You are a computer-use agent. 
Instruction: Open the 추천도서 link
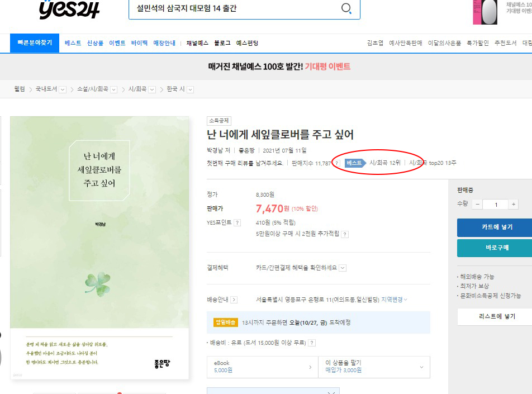506,43
